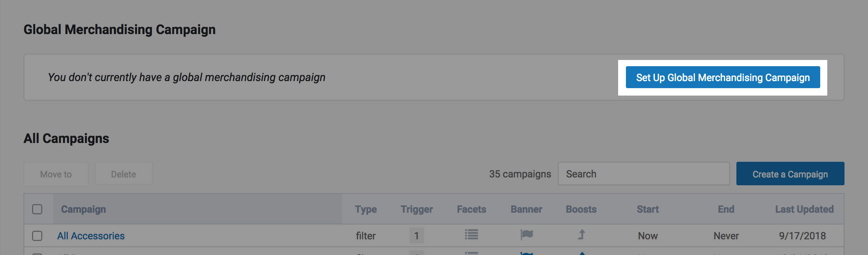Click the facets list icon for All Accessories

pos(471,235)
